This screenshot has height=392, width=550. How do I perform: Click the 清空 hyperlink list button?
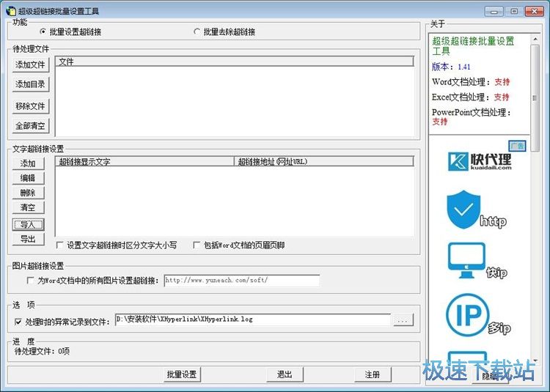click(28, 207)
